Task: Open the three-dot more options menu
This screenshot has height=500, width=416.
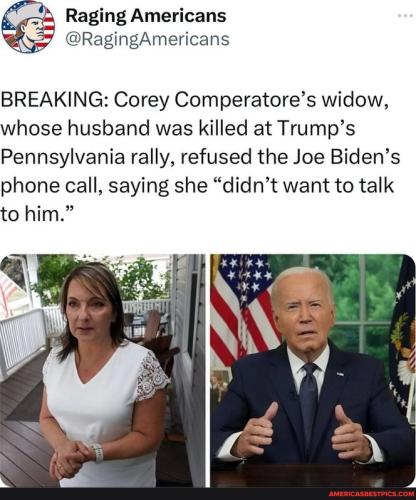Action: click(x=405, y=16)
